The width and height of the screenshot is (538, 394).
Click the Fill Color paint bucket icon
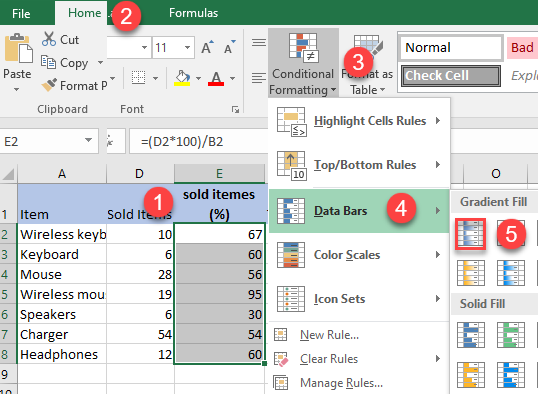tap(182, 78)
